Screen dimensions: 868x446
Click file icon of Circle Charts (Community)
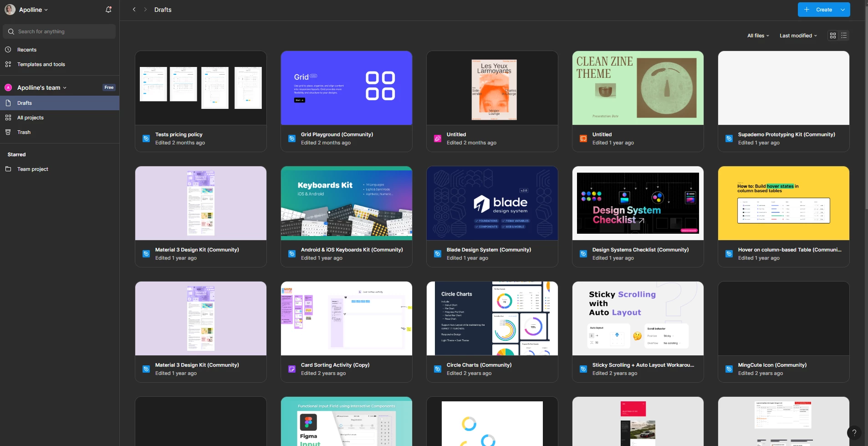(x=438, y=369)
